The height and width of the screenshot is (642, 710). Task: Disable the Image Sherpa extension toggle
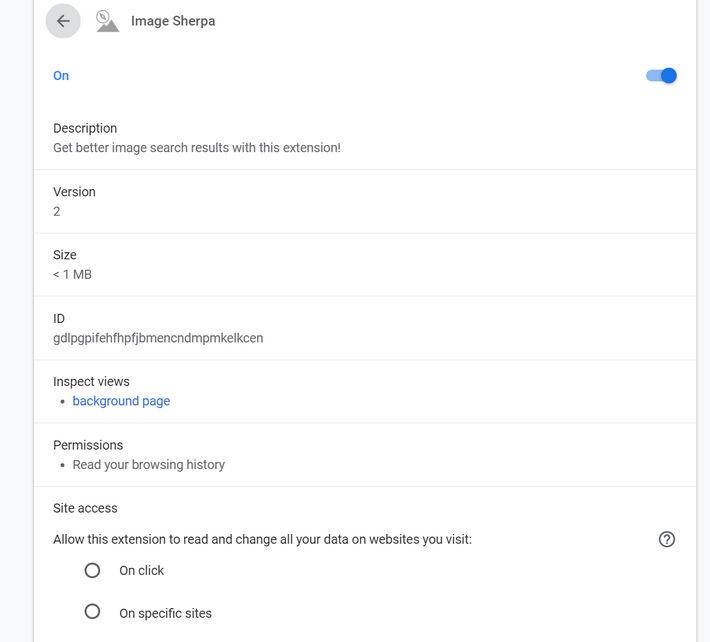(x=662, y=76)
